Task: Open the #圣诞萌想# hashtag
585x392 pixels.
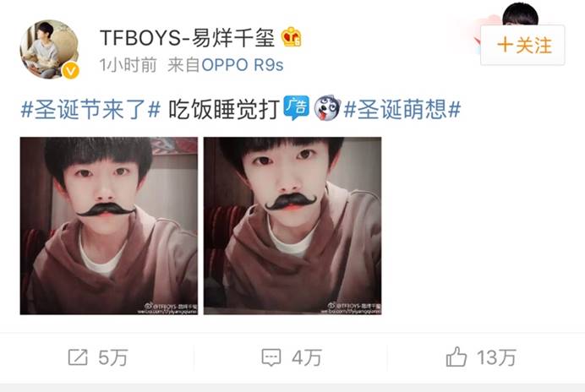Action: 402,110
